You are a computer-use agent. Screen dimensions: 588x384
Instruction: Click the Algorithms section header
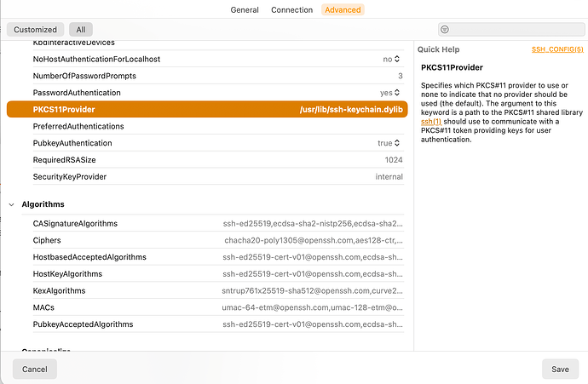(x=43, y=204)
